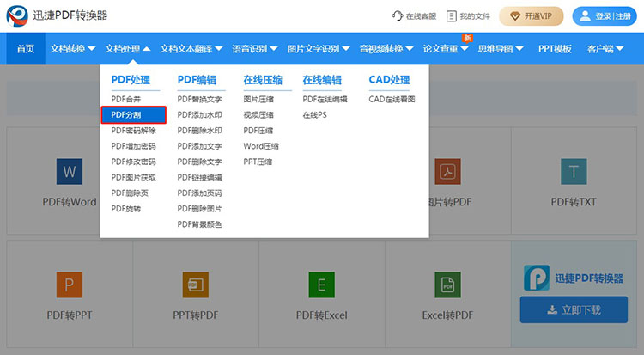Click the PDF编辑 column heading
Screen dimensions: 644x355
click(x=197, y=79)
